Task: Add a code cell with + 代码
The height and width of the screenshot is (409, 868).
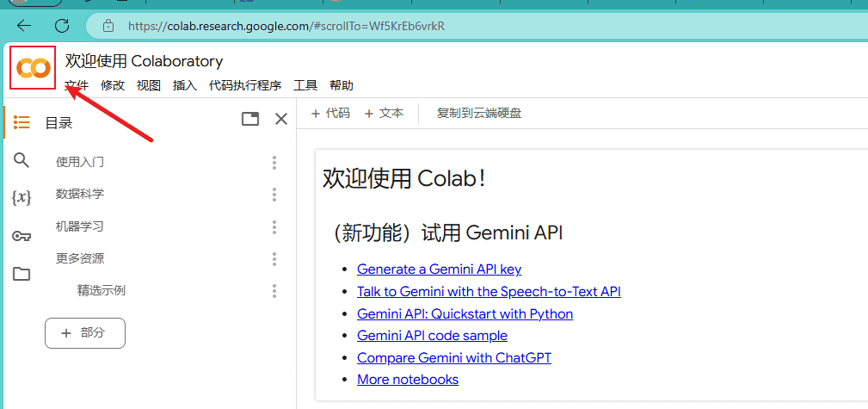Action: tap(330, 114)
